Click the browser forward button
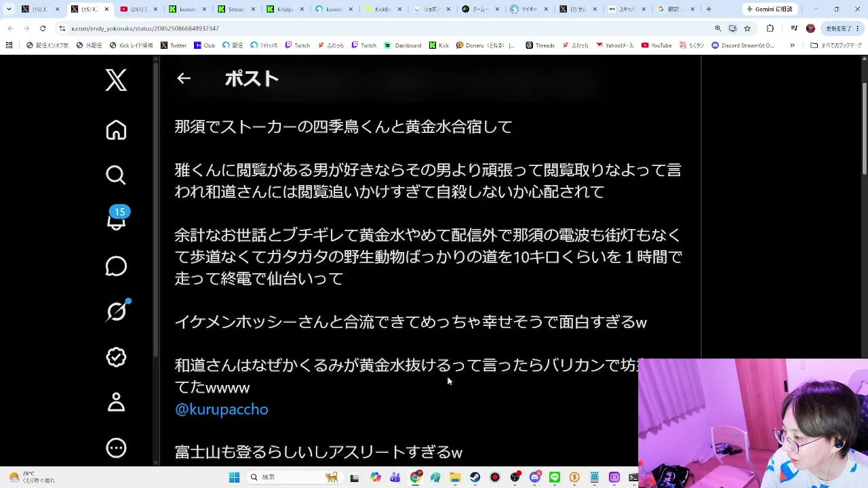 coord(26,28)
